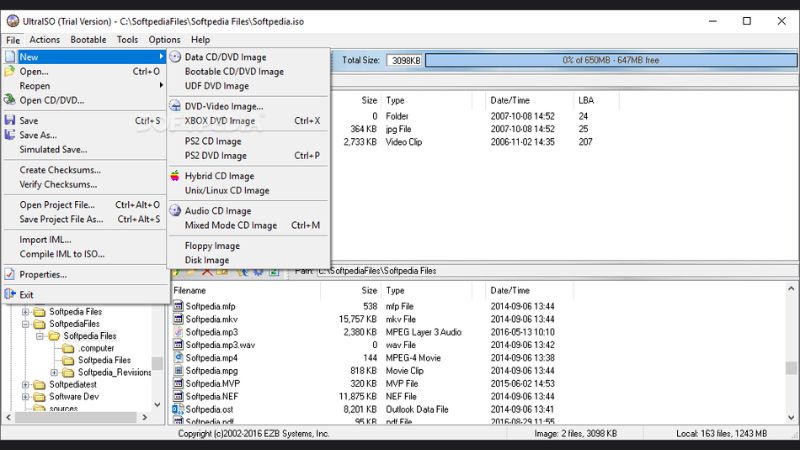This screenshot has height=450, width=800.
Task: Click the Softpedia.mp4 movie file icon
Action: point(178,358)
